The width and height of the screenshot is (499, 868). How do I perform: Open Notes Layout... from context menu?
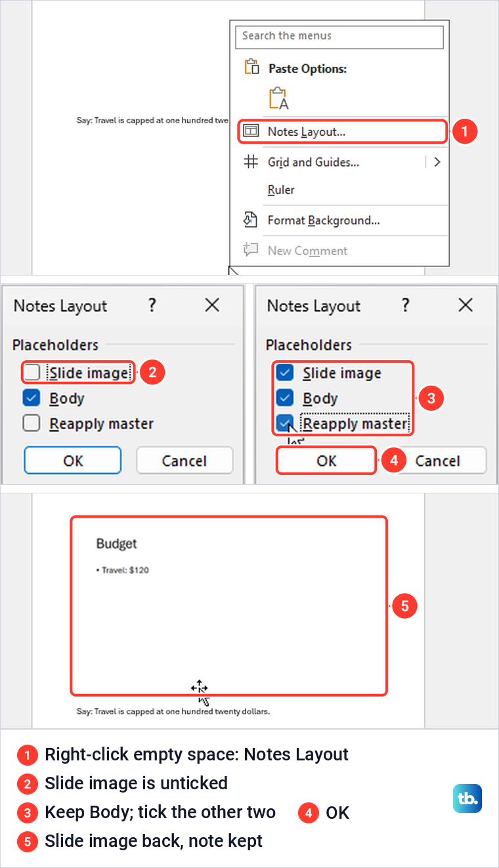point(341,131)
